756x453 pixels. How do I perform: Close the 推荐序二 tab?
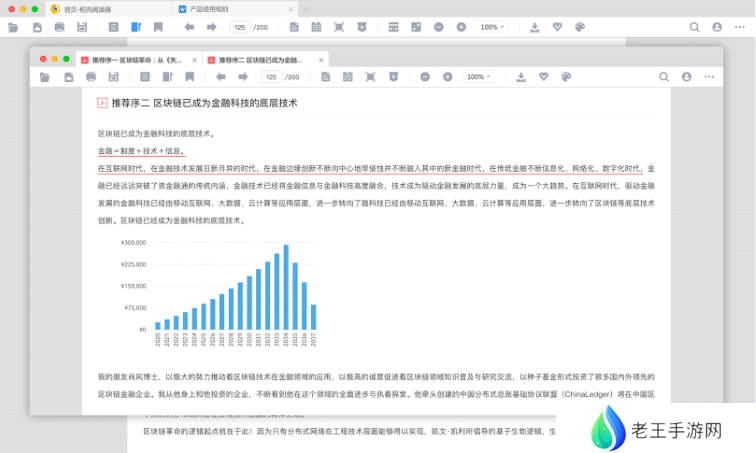pyautogui.click(x=321, y=60)
